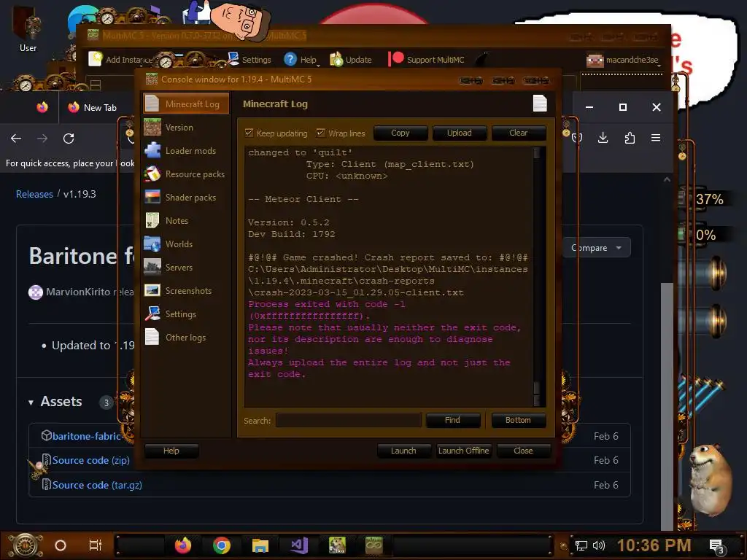Download Source code (zip)
747x560 pixels.
[x=91, y=461]
